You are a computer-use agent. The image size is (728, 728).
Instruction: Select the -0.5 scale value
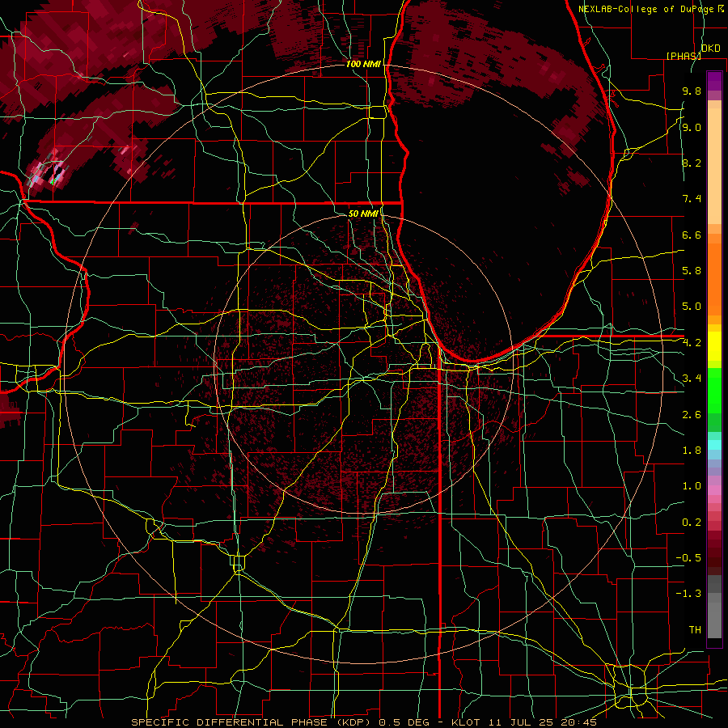688,558
